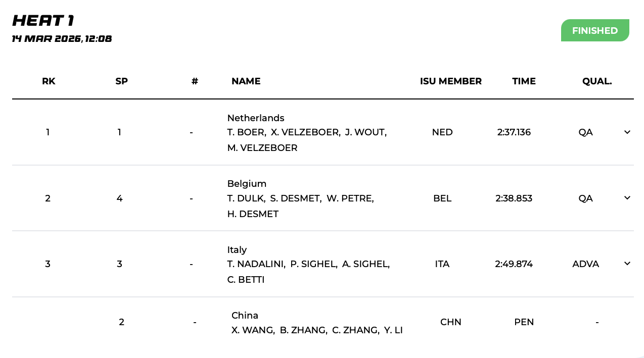The image size is (644, 358).
Task: Click the PEN result for China
Action: pos(524,322)
